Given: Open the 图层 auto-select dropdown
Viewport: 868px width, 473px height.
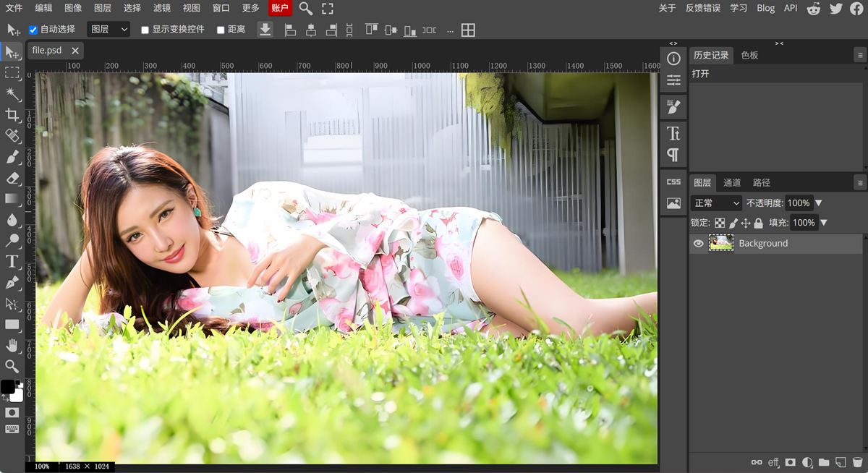Looking at the screenshot, I should [109, 30].
